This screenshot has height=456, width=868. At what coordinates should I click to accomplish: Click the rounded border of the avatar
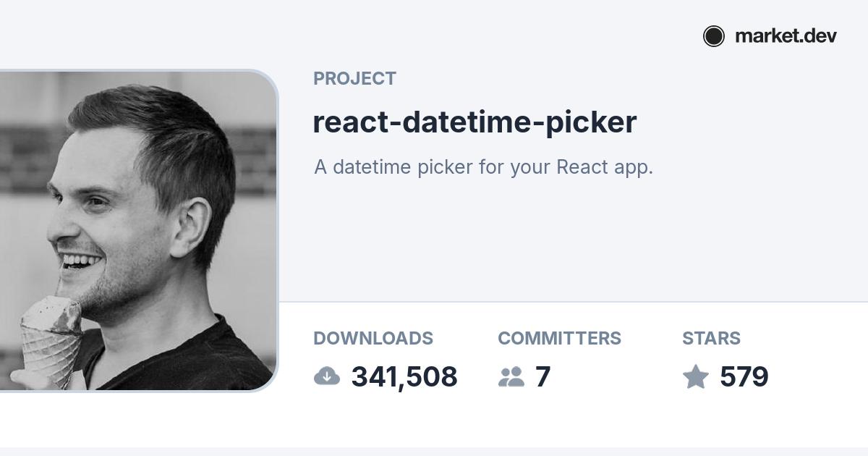coord(278,232)
